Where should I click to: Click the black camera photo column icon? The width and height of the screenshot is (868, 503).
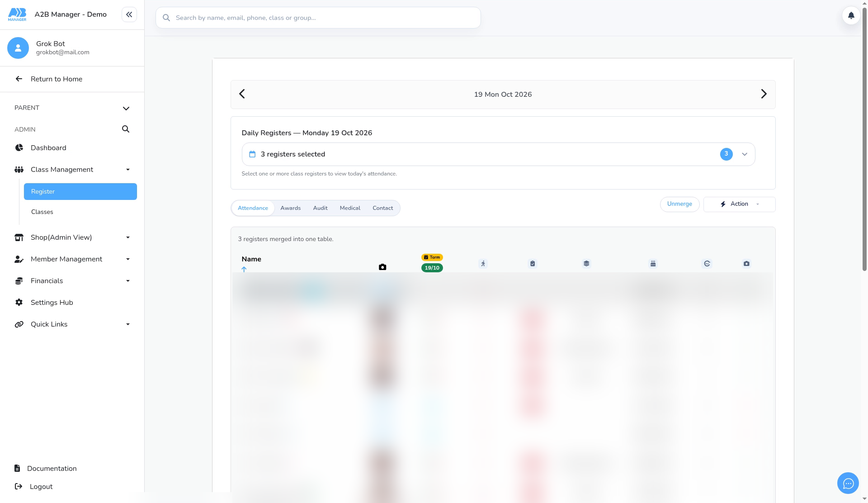coord(382,267)
